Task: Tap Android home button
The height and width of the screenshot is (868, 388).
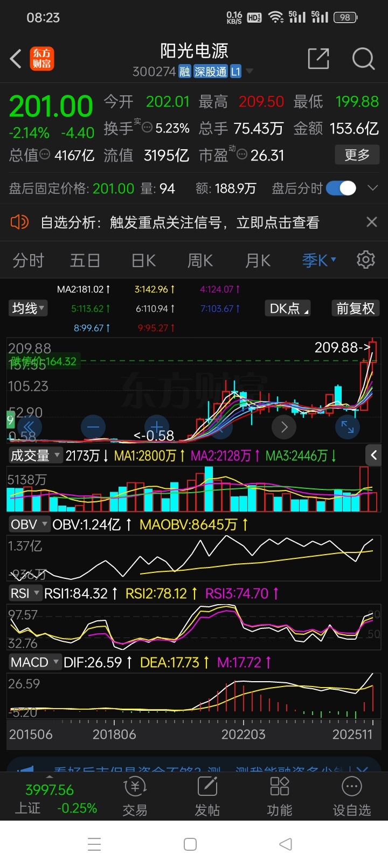Action: pos(190,844)
